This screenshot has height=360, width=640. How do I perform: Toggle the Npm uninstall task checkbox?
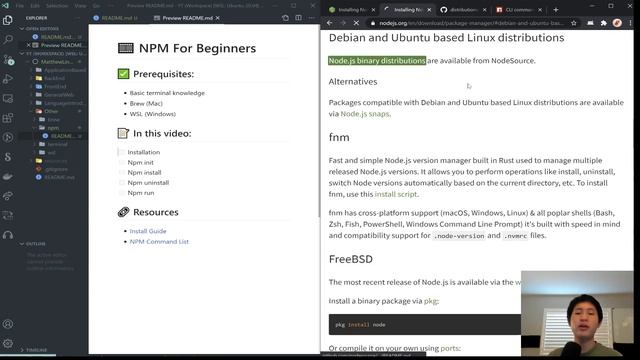[x=122, y=182]
